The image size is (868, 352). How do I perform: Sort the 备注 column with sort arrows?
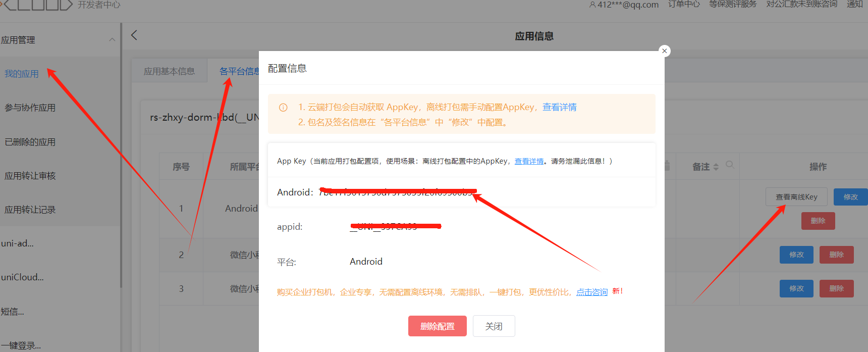click(x=716, y=167)
